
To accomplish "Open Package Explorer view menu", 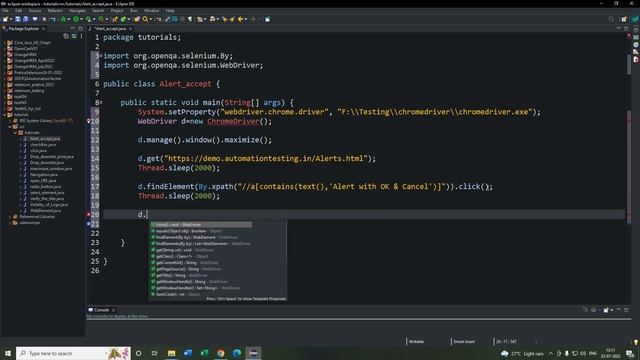I will point(81,36).
